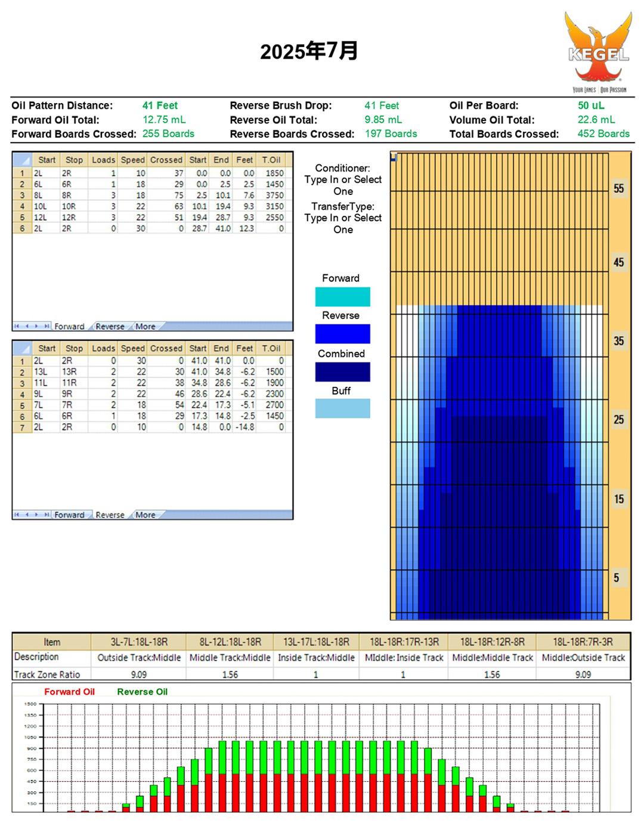Click the 9.85 mL reverse oil total
Viewport: 644px width, 833px height.
point(383,120)
